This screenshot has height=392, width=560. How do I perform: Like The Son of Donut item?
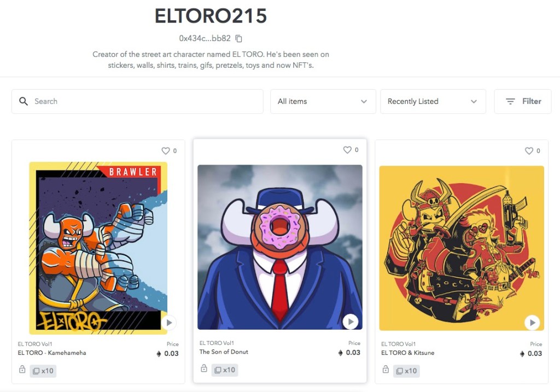(347, 150)
